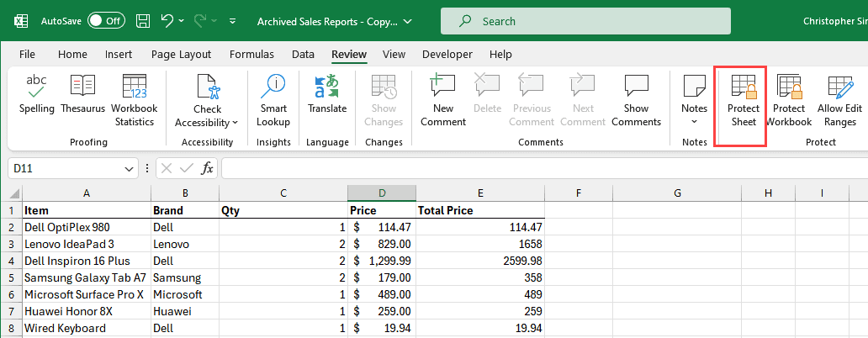Open the Page Layout tab
The height and width of the screenshot is (338, 868).
pyautogui.click(x=181, y=54)
